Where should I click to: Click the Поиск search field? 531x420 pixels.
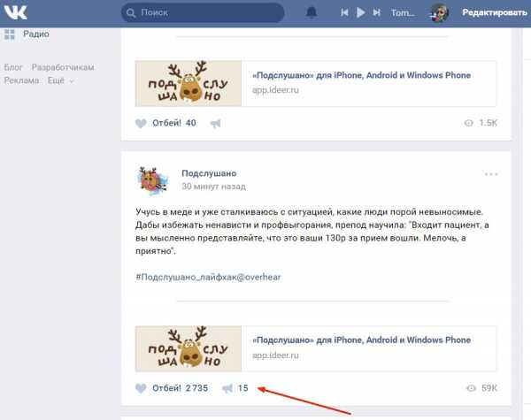click(203, 13)
